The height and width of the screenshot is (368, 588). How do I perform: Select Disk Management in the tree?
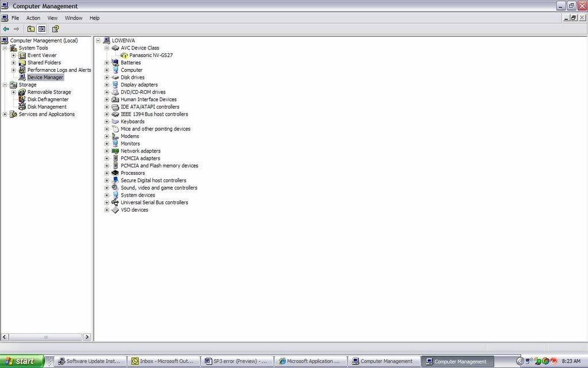coord(47,107)
